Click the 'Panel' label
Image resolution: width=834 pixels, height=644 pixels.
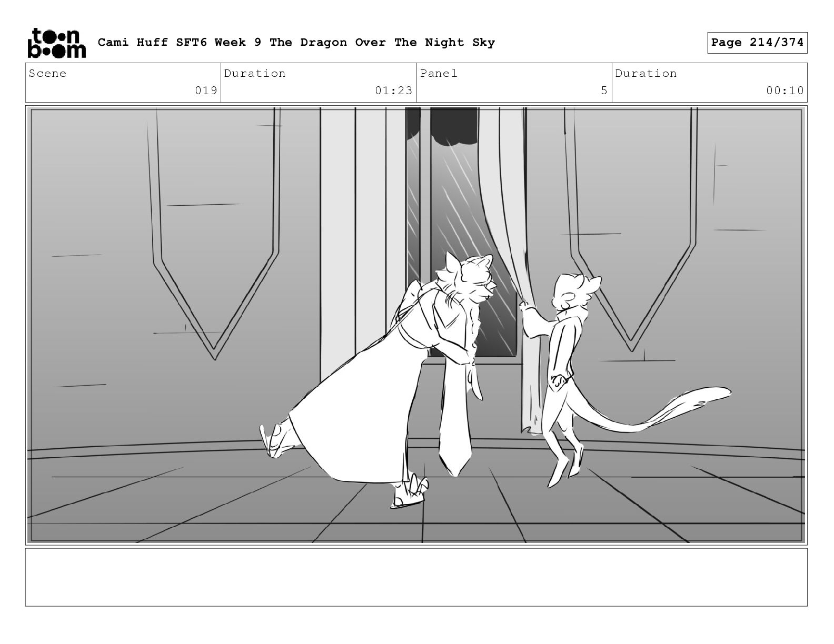click(x=439, y=74)
